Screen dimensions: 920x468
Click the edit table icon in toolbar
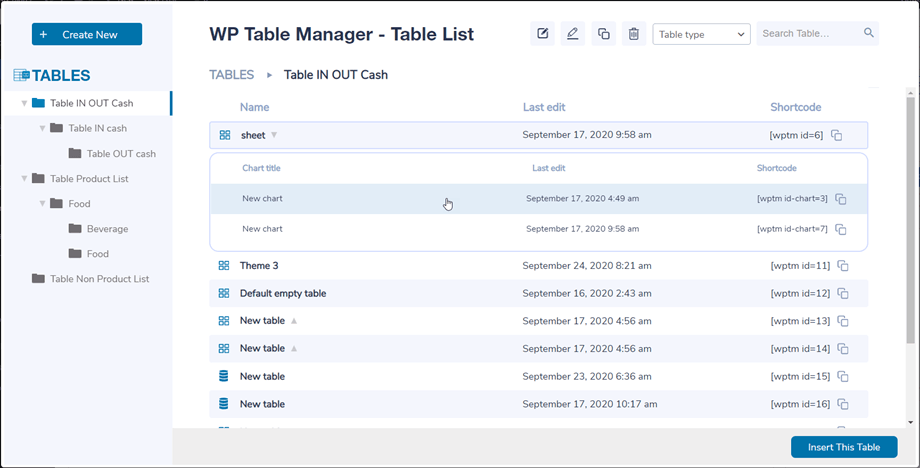542,34
